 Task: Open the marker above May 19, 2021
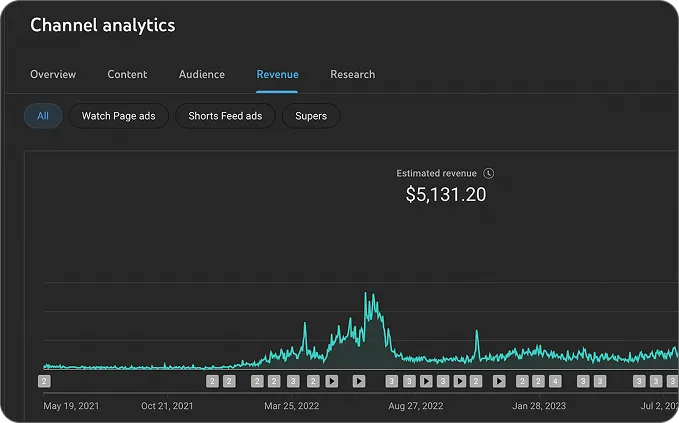[x=44, y=381]
